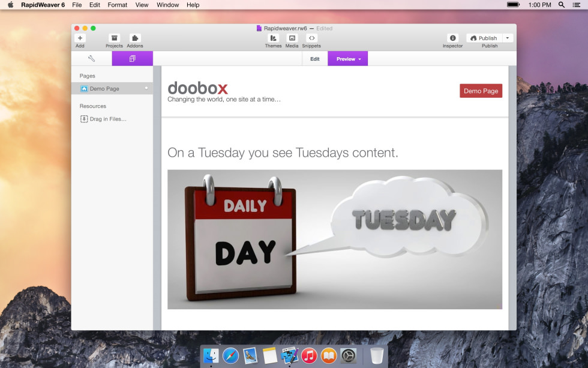The image size is (588, 368).
Task: Click the Spotlight search icon
Action: pyautogui.click(x=562, y=5)
